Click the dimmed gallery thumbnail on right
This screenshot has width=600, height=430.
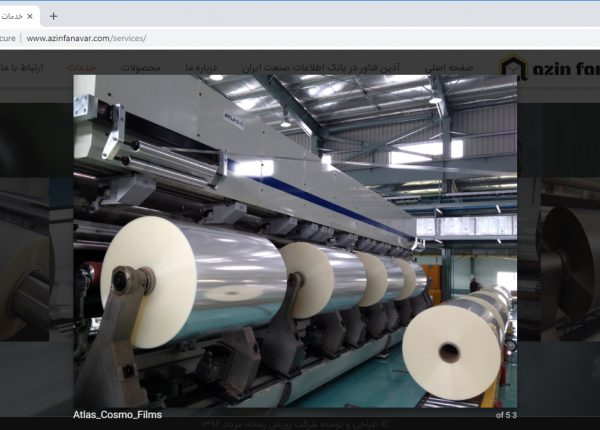pyautogui.click(x=560, y=260)
